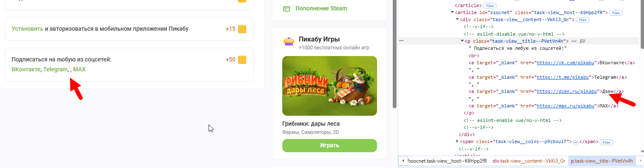Click the https://dzen.ru/pikabu href
This screenshot has height=168, width=644.
566,91
